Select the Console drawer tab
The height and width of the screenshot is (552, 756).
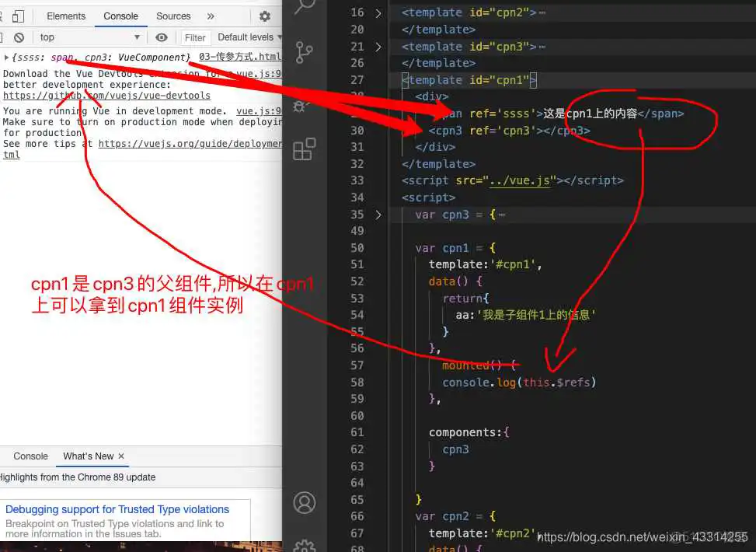coord(31,456)
